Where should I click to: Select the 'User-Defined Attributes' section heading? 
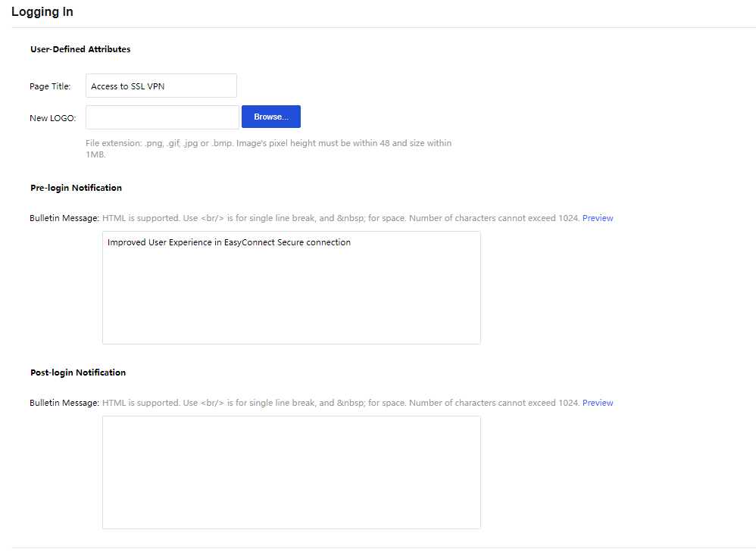click(x=80, y=49)
